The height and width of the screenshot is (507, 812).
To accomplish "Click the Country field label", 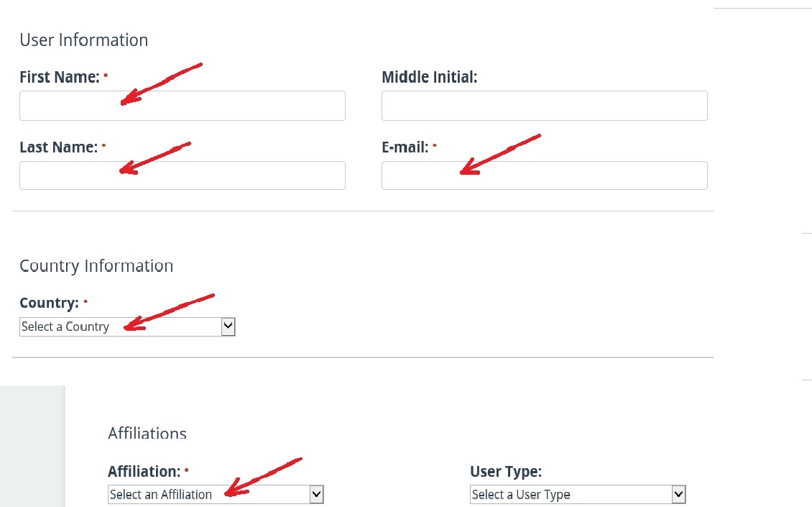I will tap(49, 303).
